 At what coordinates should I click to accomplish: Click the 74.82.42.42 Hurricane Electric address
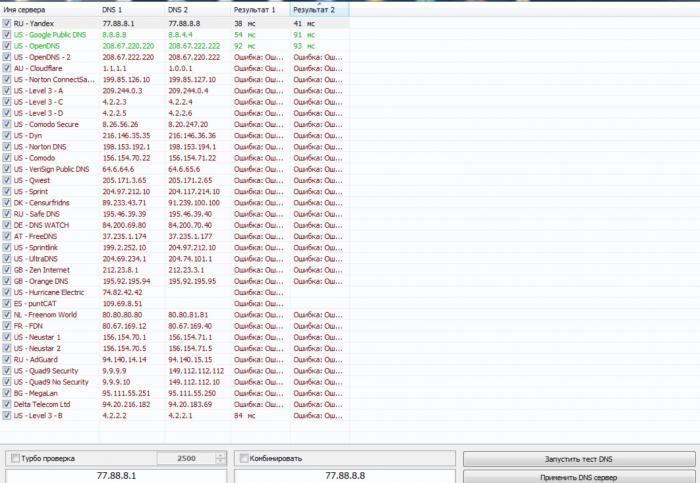122,292
